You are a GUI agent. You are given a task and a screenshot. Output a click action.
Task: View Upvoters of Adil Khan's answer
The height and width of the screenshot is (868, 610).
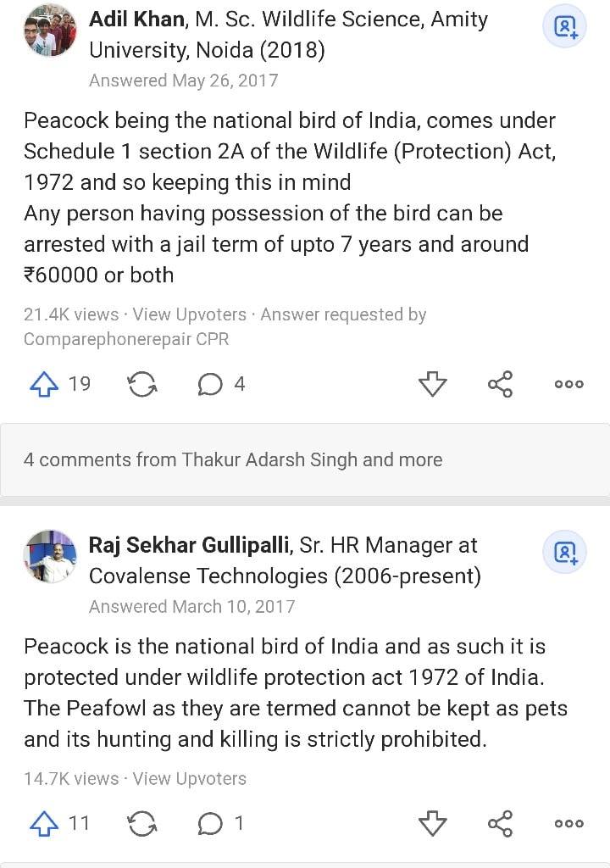[189, 314]
